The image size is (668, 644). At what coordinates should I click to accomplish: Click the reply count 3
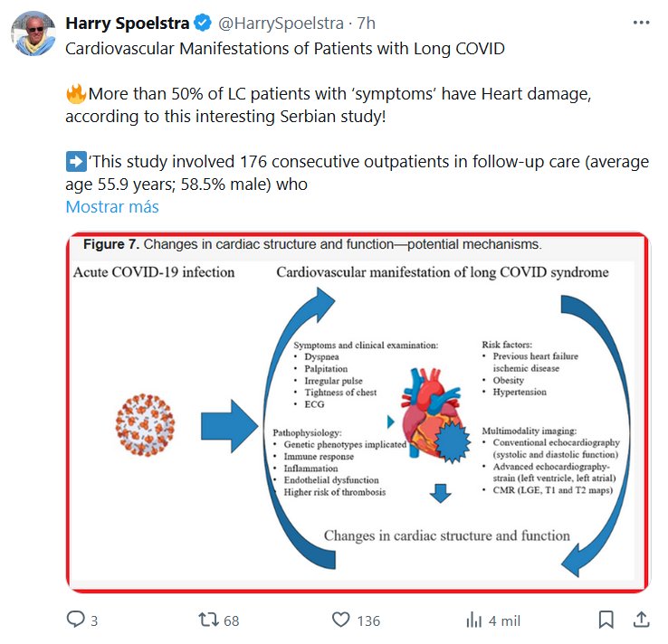tap(94, 620)
